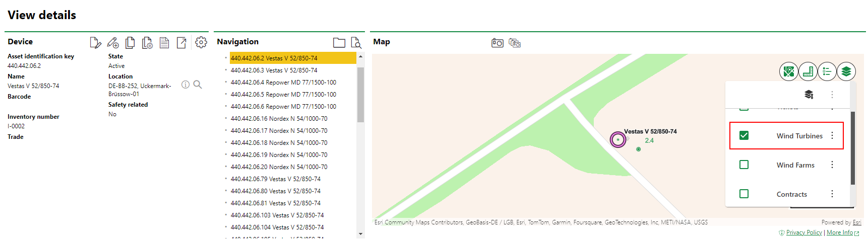
Task: Enable the Wind Farms layer checkbox
Action: coord(744,165)
